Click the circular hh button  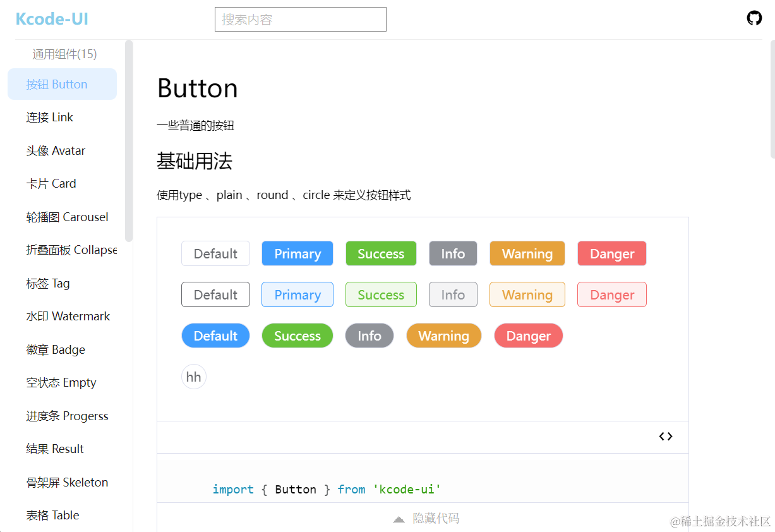tap(194, 377)
